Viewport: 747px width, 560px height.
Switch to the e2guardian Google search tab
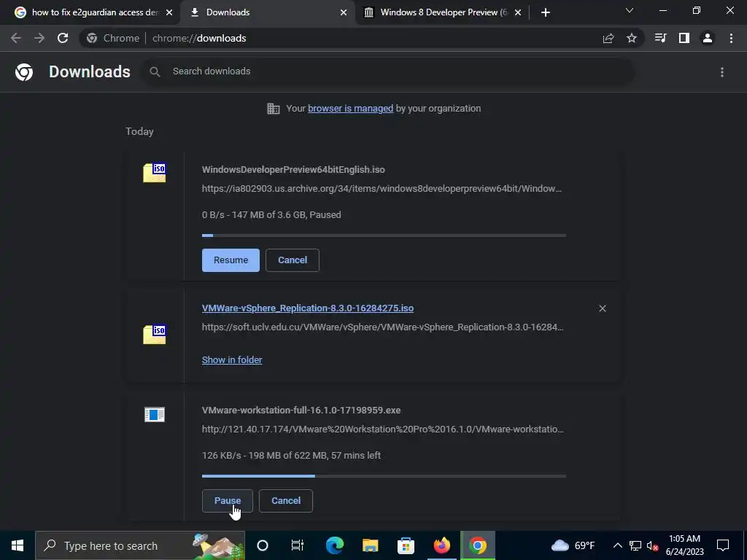pyautogui.click(x=94, y=12)
